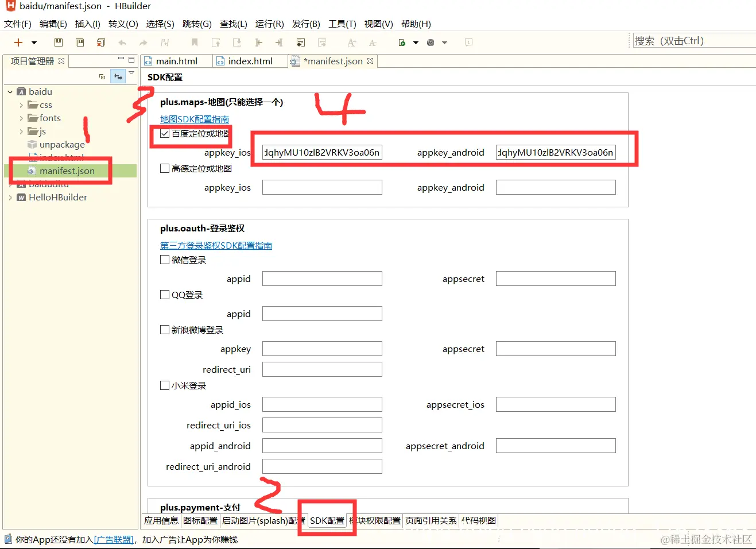
Task: Click the bookmark toolbar icon
Action: 195,42
